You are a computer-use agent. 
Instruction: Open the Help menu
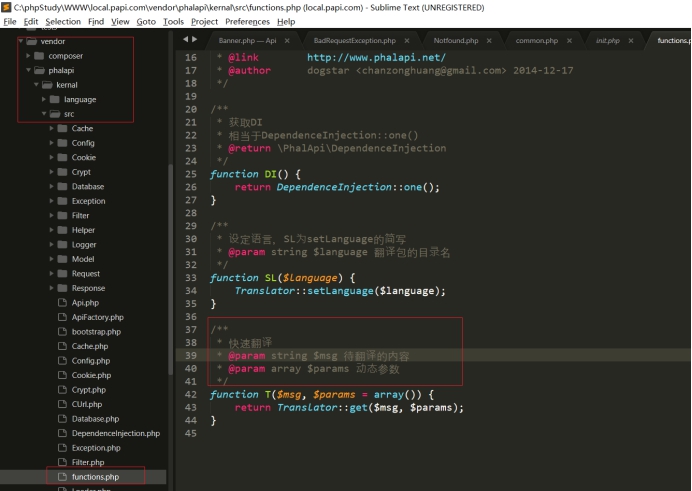click(286, 22)
